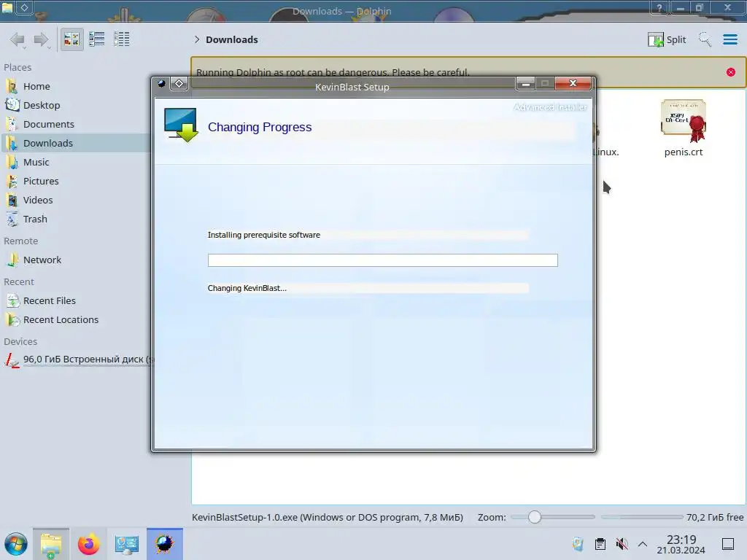Unmute audio via the tray volume icon
This screenshot has height=560, width=747.
click(x=622, y=543)
